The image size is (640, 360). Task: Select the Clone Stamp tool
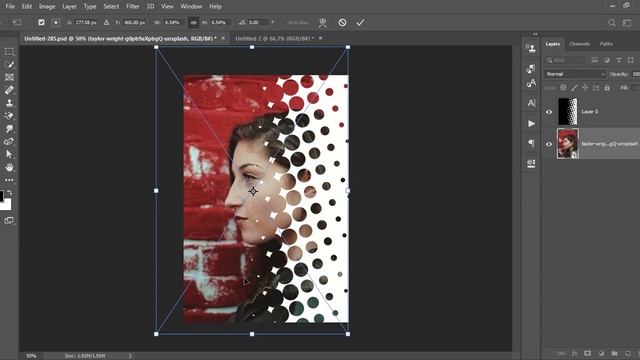[x=9, y=103]
